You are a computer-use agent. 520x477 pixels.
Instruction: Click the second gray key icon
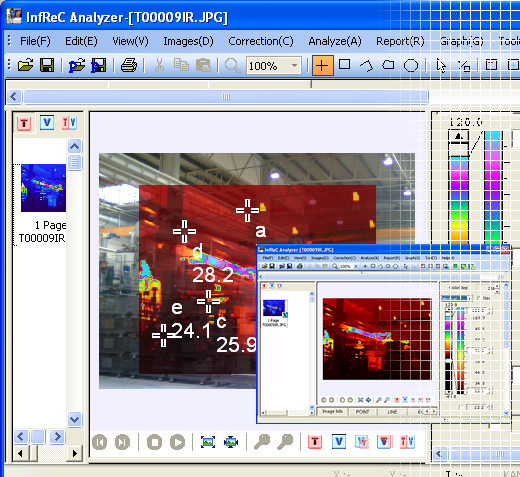[285, 442]
